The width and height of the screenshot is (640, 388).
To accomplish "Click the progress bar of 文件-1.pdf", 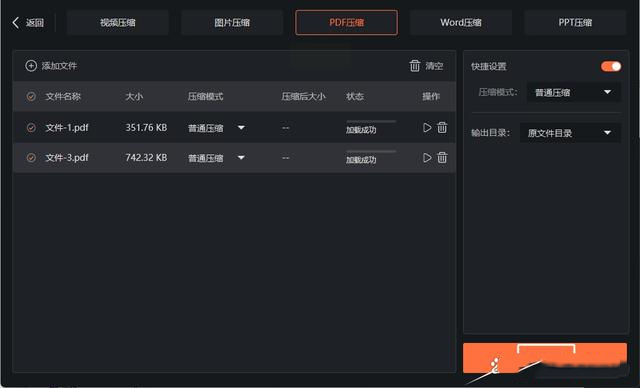I will tap(371, 121).
